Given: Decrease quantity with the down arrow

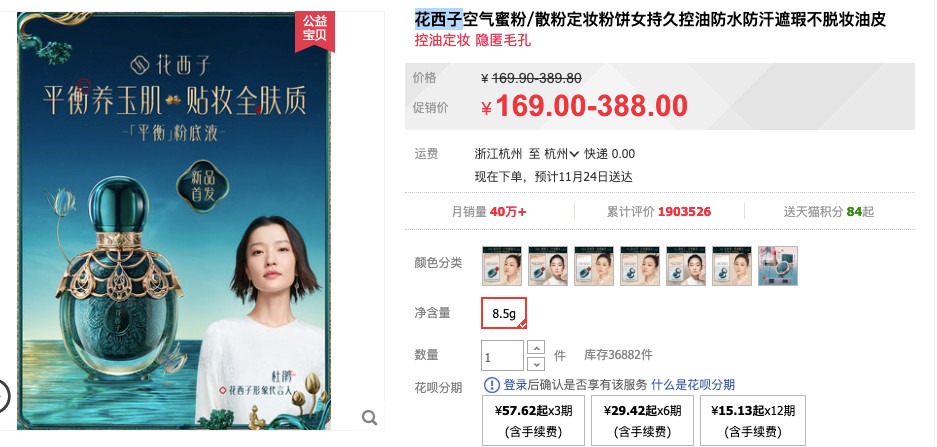Looking at the screenshot, I should click(537, 363).
